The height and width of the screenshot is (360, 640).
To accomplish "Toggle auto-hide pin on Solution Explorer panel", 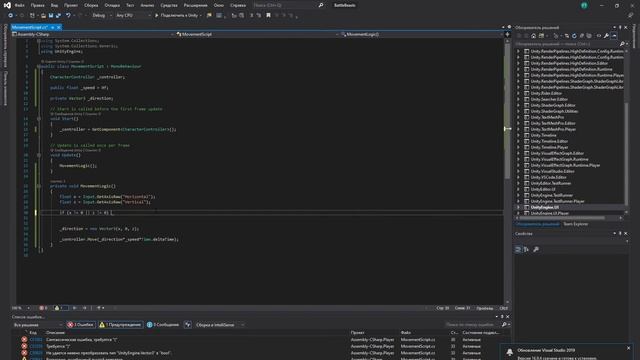I will click(620, 27).
